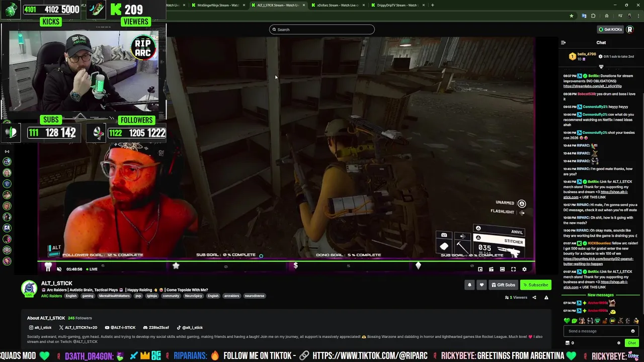Click the viewers count under Subscribe
The width and height of the screenshot is (644, 362).
[x=516, y=298]
